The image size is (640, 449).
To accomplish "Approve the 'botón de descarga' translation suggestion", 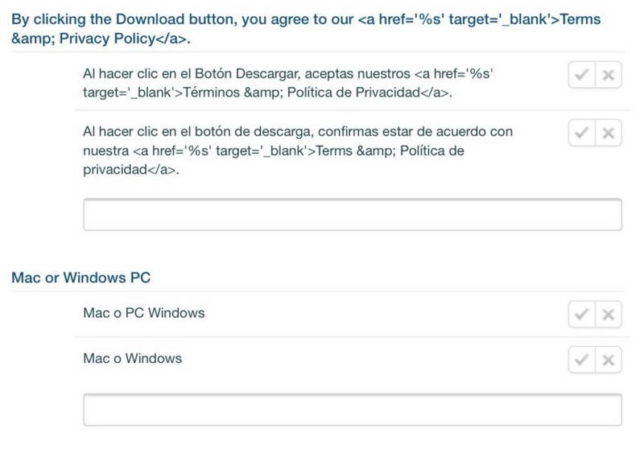I will tap(581, 133).
